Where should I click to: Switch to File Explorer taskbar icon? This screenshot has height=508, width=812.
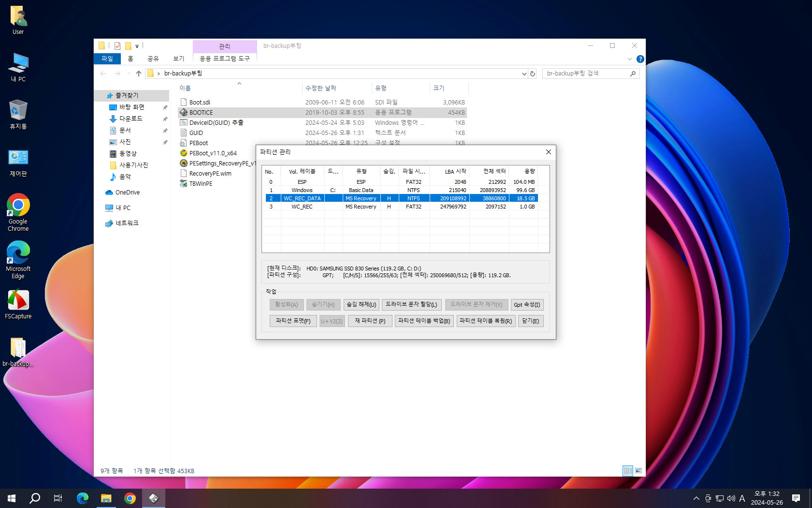tap(106, 498)
